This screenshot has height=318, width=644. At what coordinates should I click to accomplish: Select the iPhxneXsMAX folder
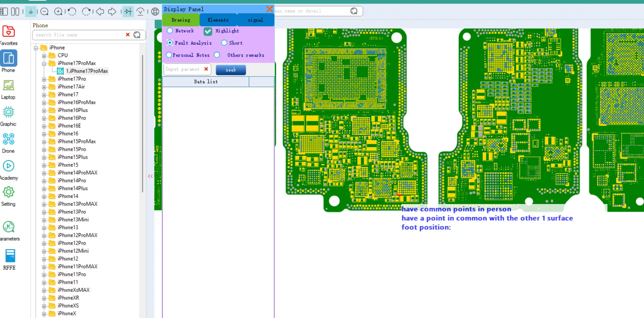73,290
